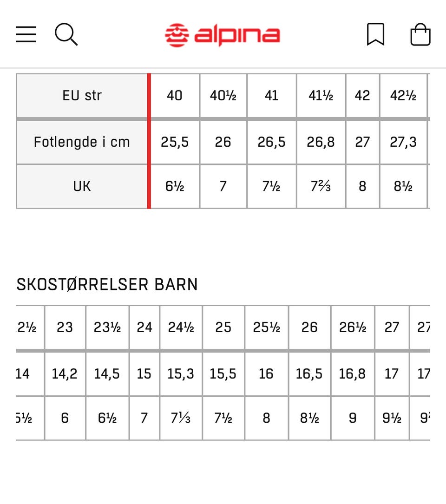Click the 15,3 length cell
Screen dimensions: 446x504
(x=181, y=373)
